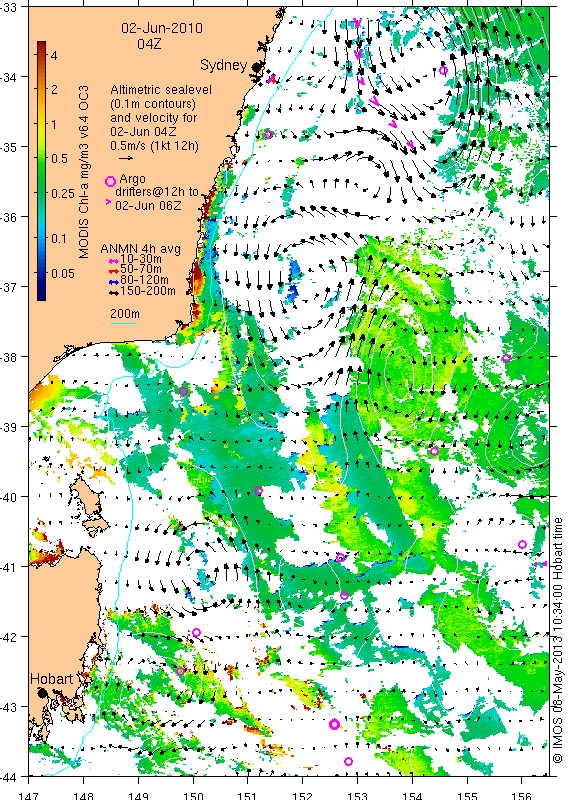Click the longitude axis label '147'

tap(29, 795)
